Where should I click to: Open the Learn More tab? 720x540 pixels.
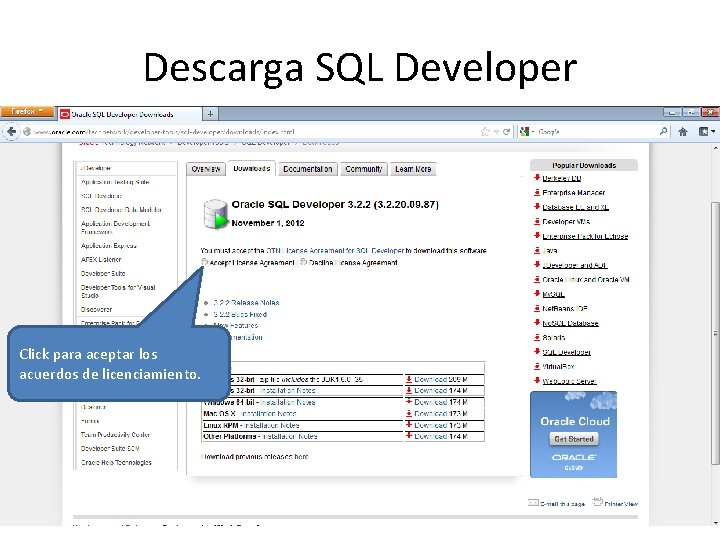413,169
